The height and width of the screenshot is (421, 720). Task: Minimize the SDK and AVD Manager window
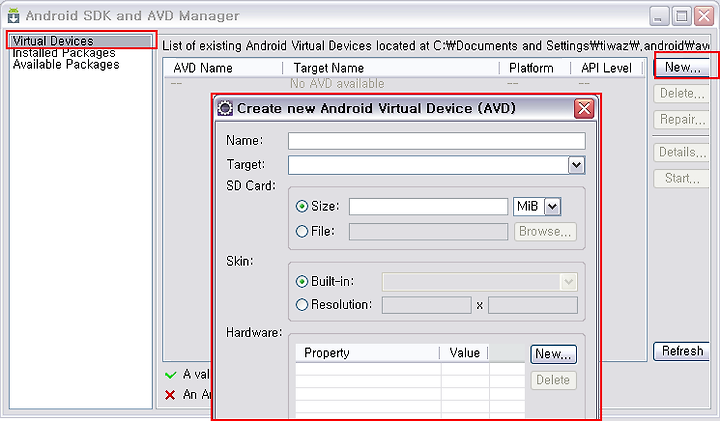point(659,16)
